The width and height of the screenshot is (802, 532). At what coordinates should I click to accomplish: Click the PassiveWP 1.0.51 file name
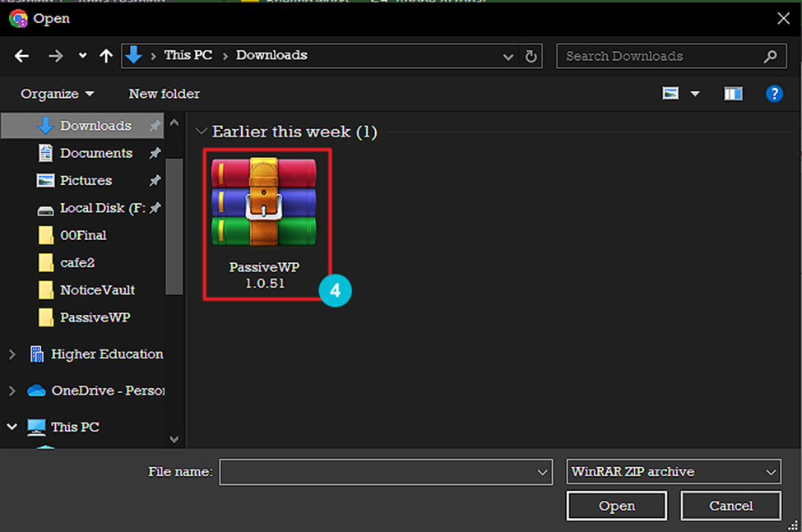pyautogui.click(x=264, y=275)
